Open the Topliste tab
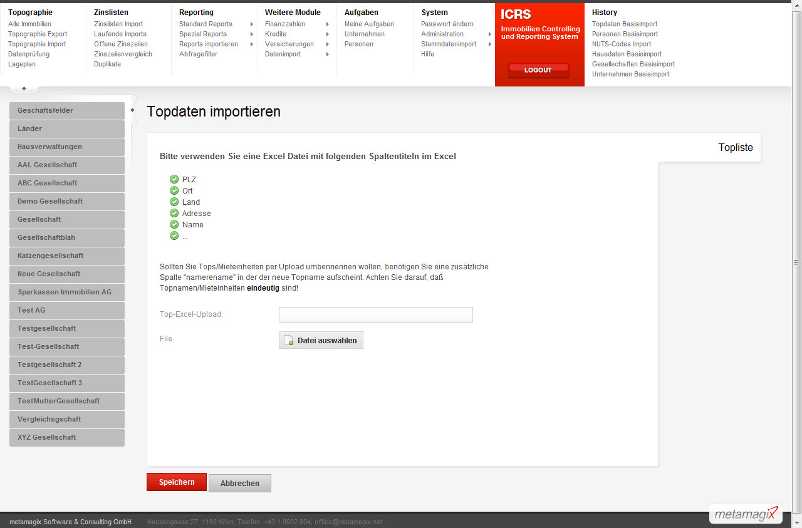 (736, 147)
